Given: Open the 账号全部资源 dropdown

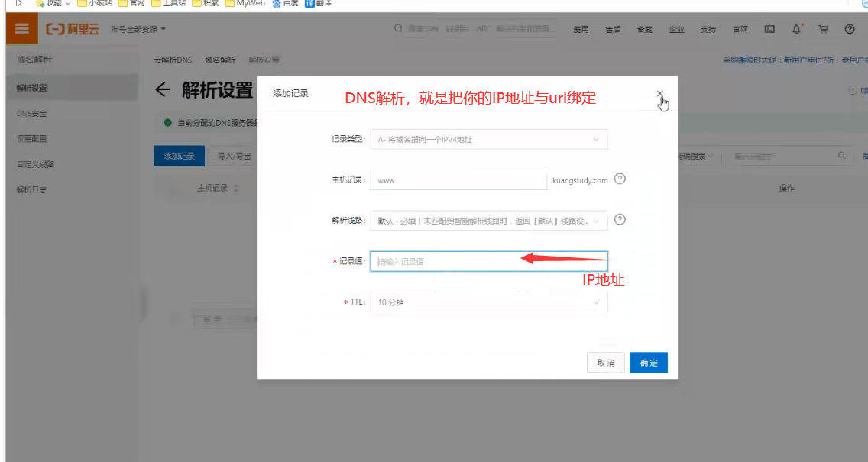Looking at the screenshot, I should [x=138, y=30].
